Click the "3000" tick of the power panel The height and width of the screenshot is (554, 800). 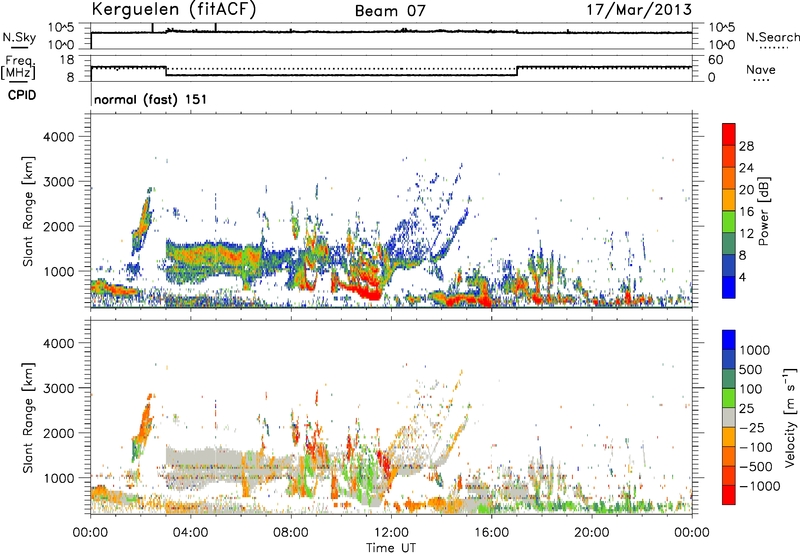pos(58,182)
